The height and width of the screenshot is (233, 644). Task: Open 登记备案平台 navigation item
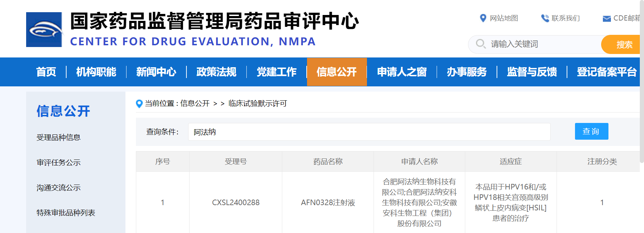(606, 72)
